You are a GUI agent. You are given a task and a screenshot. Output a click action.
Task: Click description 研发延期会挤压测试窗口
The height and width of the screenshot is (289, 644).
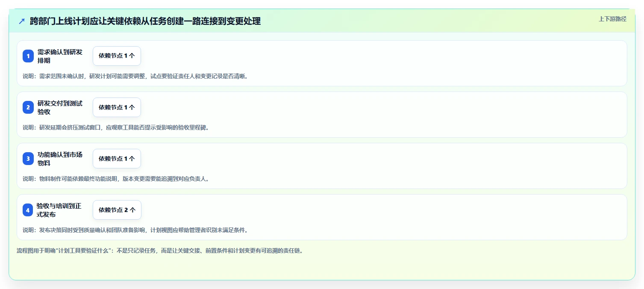(x=116, y=127)
